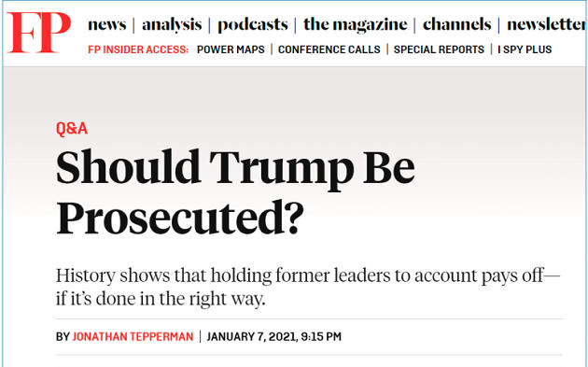Screen dimensions: 588x367
Task: Open the news section
Action: [107, 25]
